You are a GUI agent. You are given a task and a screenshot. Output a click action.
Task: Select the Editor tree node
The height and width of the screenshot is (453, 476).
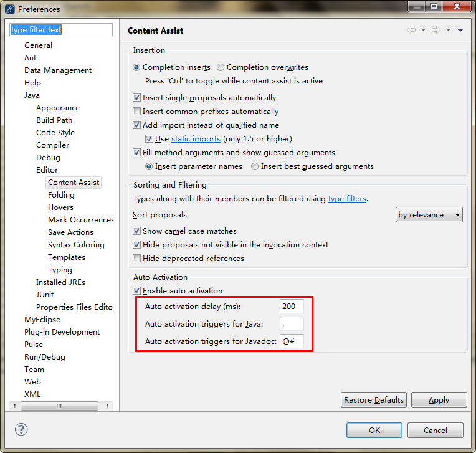pos(47,170)
